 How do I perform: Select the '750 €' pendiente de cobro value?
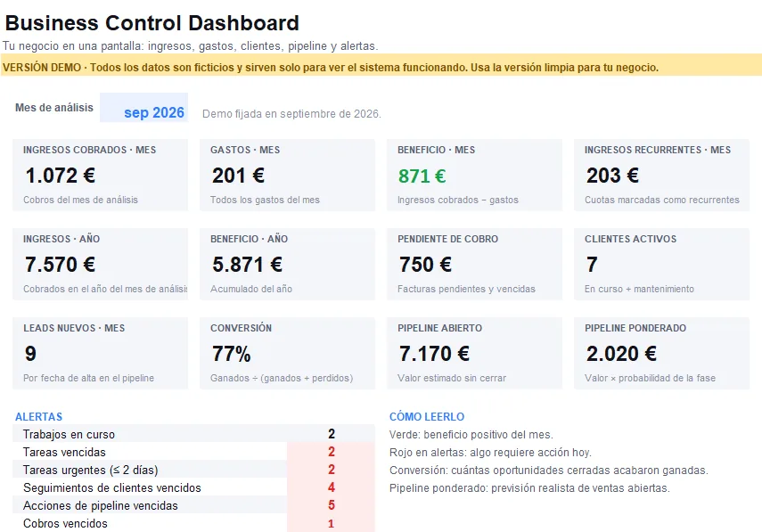(x=425, y=265)
